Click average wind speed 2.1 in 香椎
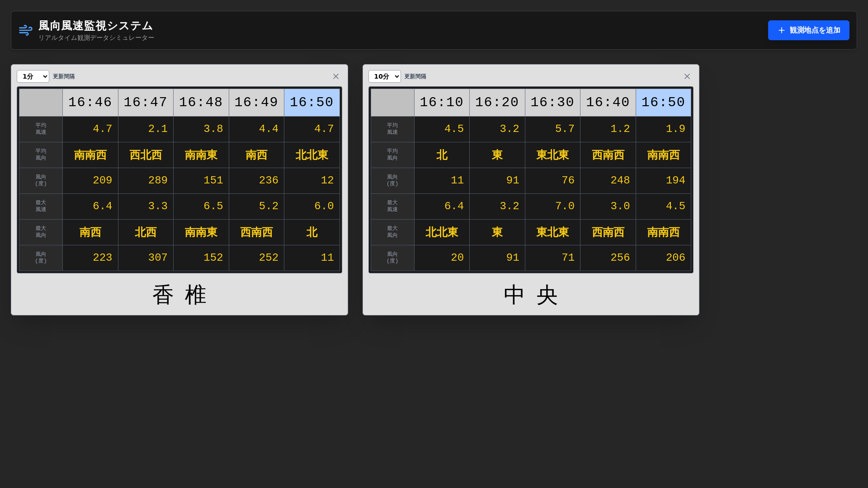 click(146, 129)
